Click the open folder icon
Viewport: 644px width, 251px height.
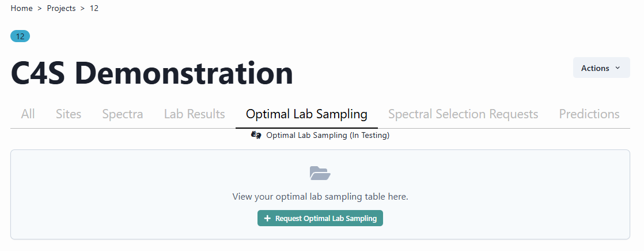click(320, 173)
